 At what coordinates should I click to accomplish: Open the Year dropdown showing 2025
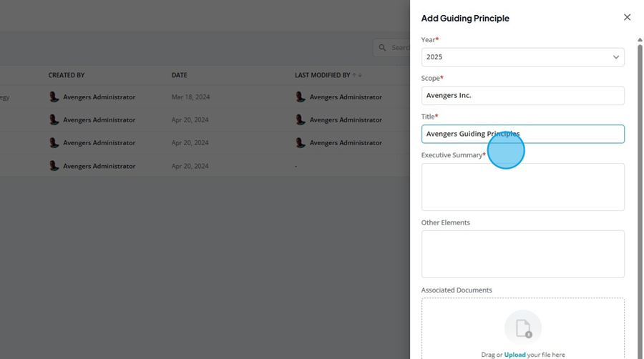coord(522,57)
